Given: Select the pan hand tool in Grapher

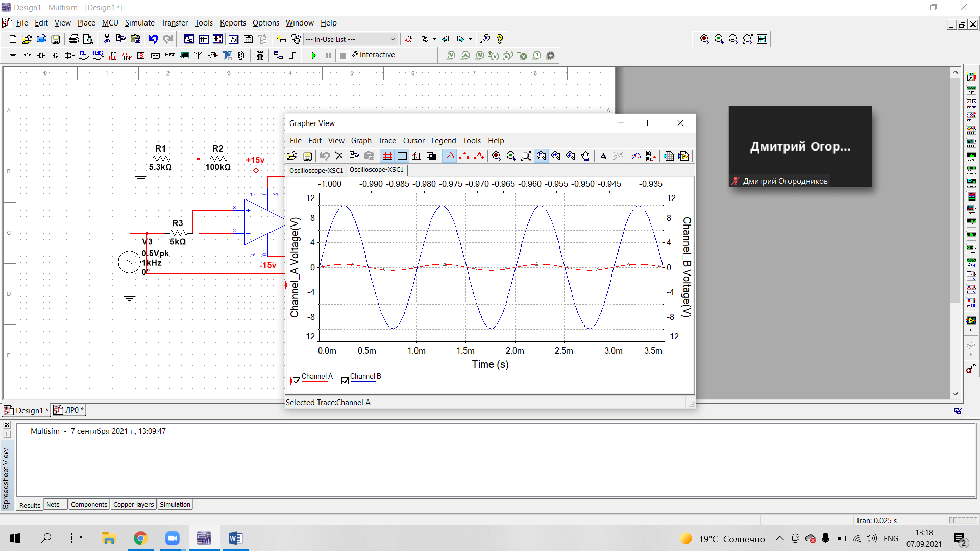Looking at the screenshot, I should click(585, 156).
